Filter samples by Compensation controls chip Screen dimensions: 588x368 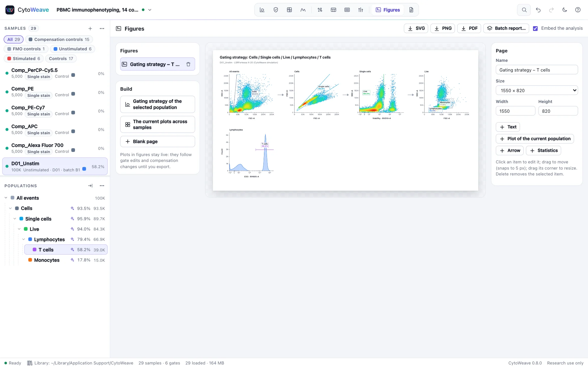(59, 39)
